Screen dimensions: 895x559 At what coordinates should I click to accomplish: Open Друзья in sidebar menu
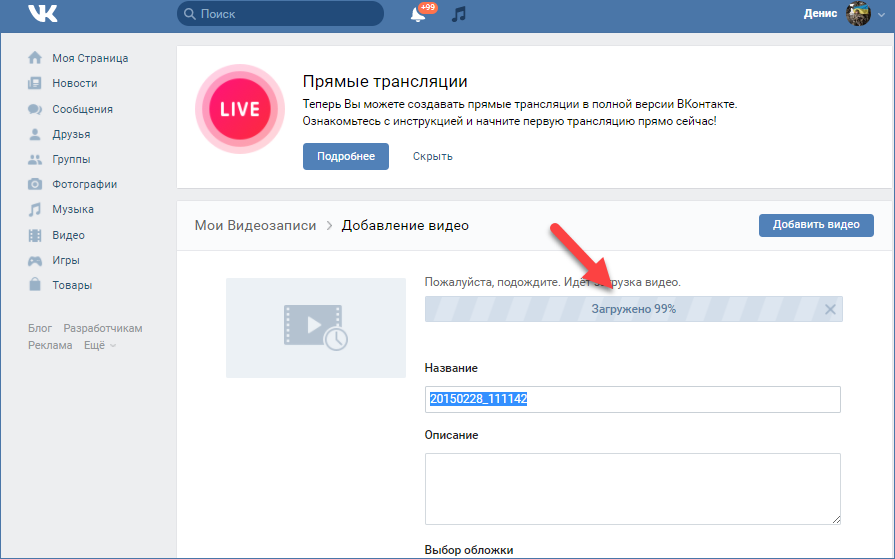[71, 134]
